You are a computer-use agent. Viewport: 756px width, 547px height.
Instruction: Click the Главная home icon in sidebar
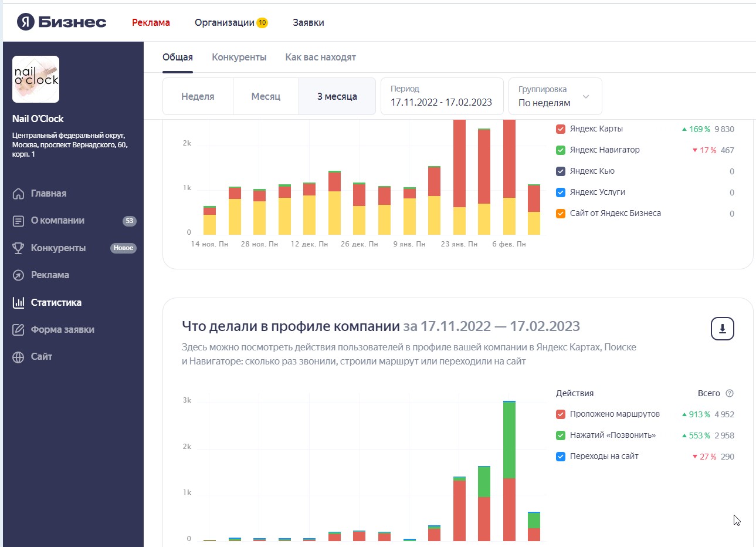18,194
